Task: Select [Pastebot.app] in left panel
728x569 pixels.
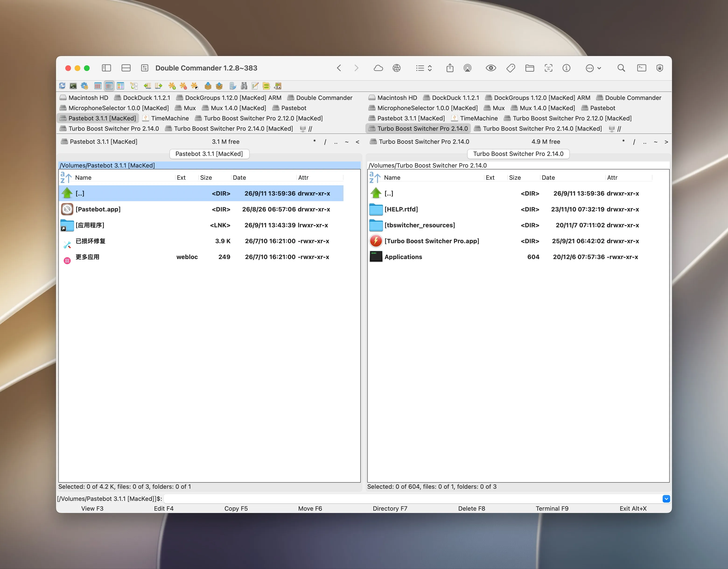Action: pyautogui.click(x=201, y=209)
